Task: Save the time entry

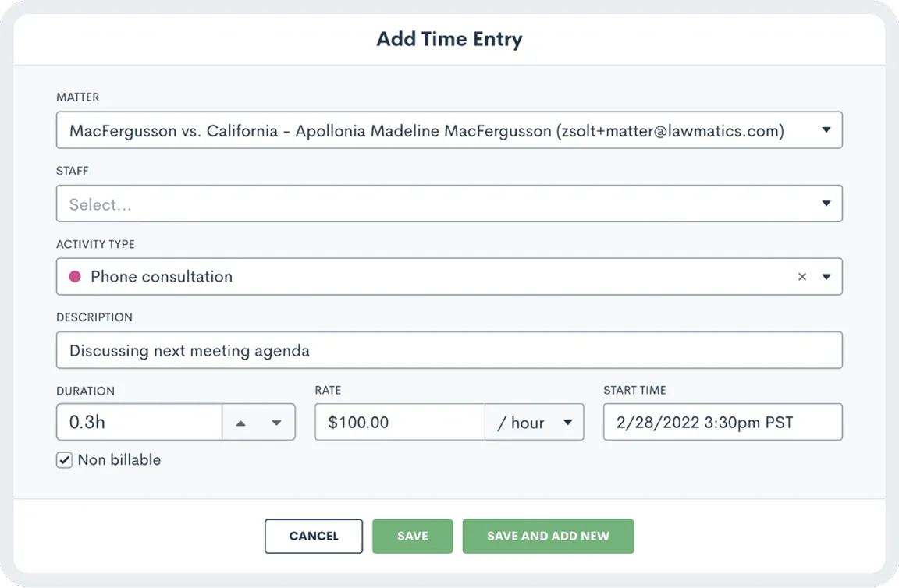Action: point(412,536)
